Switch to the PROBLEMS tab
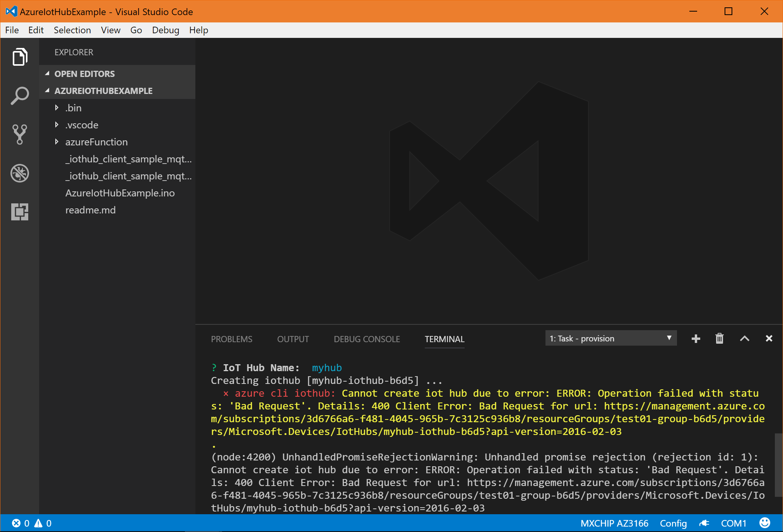The height and width of the screenshot is (532, 783). 232,339
